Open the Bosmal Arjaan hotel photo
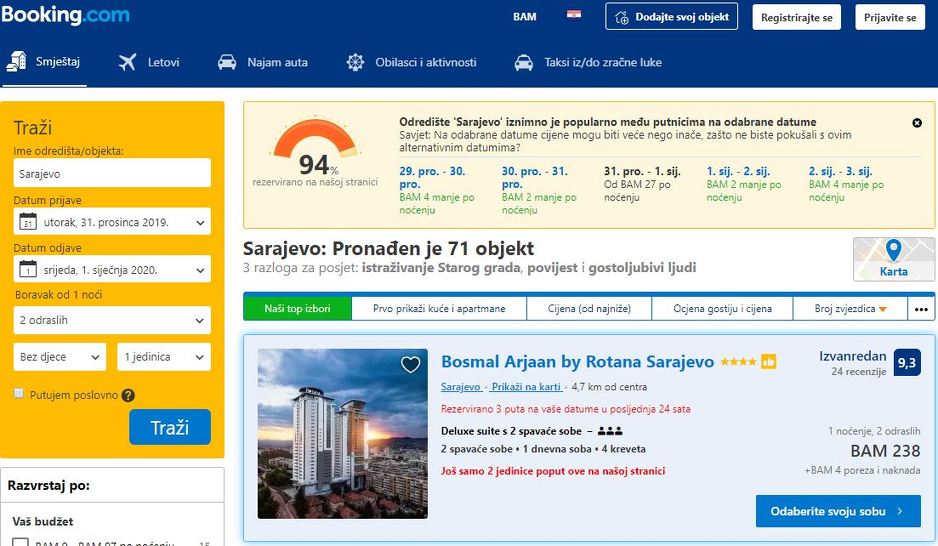Screen dimensions: 938x546 343,434
